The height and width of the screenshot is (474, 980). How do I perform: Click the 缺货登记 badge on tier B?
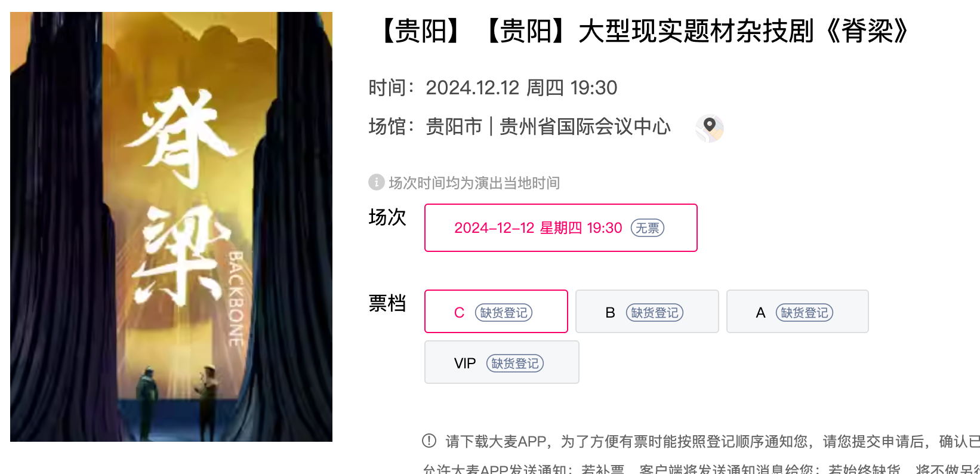[x=655, y=312]
